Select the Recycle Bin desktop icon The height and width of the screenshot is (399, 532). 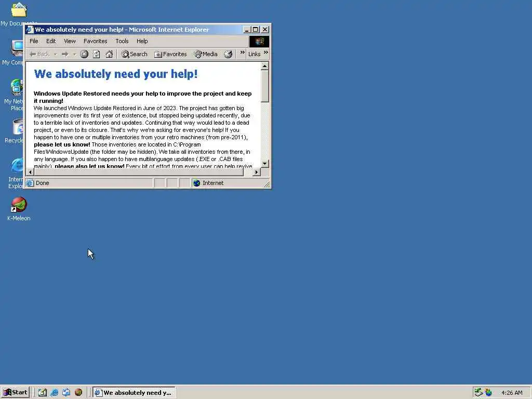pyautogui.click(x=15, y=131)
